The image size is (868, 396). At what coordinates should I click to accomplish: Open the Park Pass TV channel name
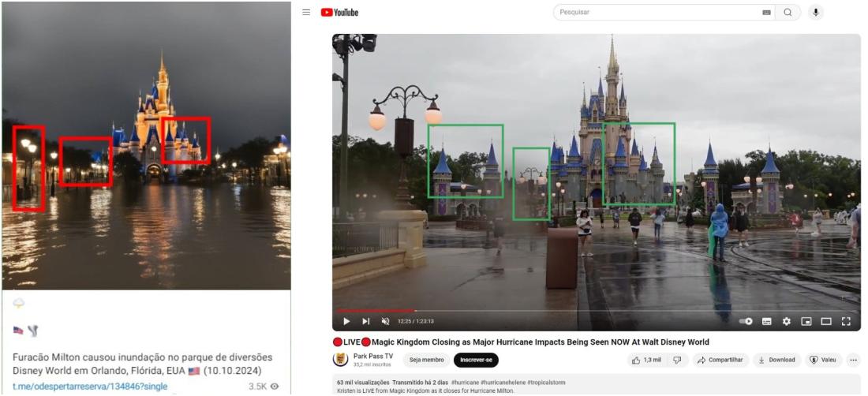click(373, 357)
